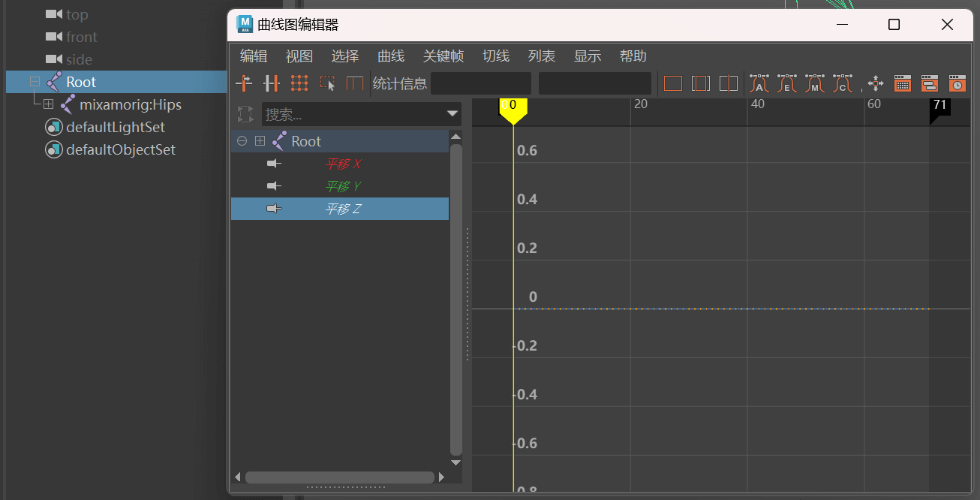Image resolution: width=980 pixels, height=500 pixels.
Task: Click the horizontal scrollbar right arrow under channel list
Action: point(441,477)
